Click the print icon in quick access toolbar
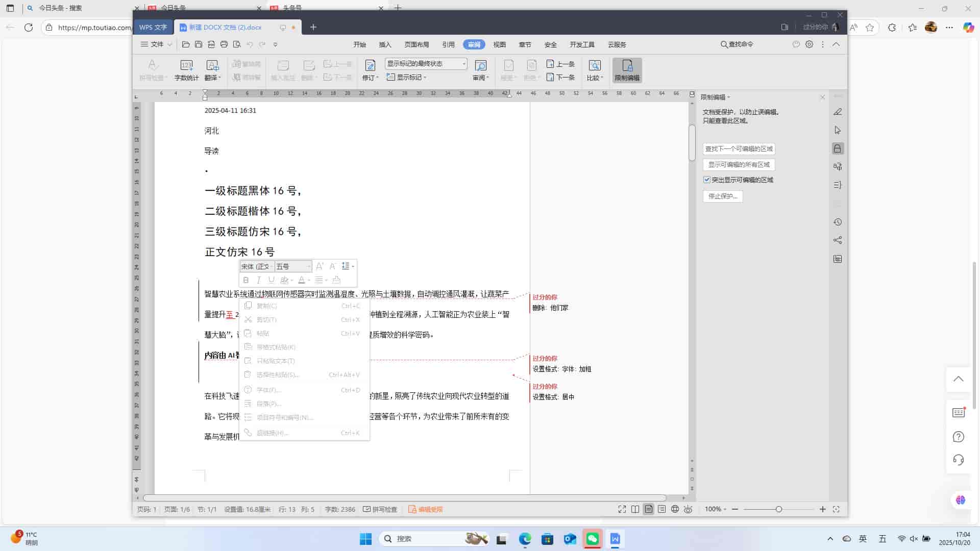 click(224, 44)
